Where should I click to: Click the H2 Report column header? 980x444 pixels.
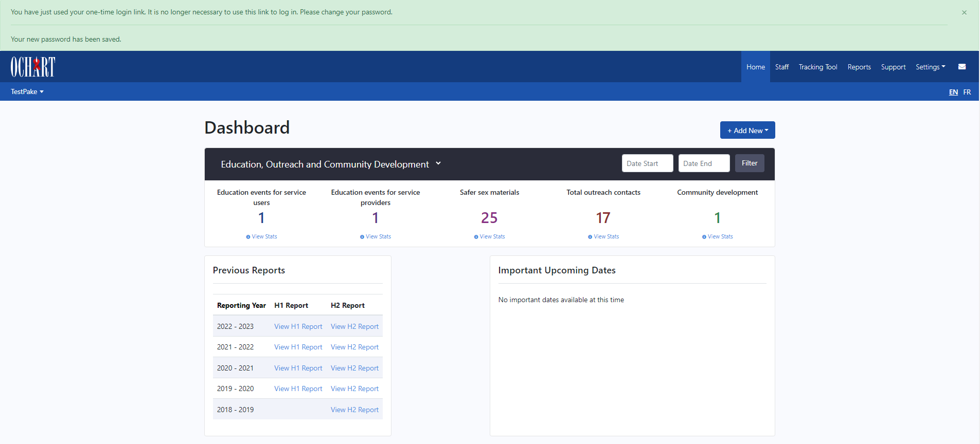[x=348, y=305]
